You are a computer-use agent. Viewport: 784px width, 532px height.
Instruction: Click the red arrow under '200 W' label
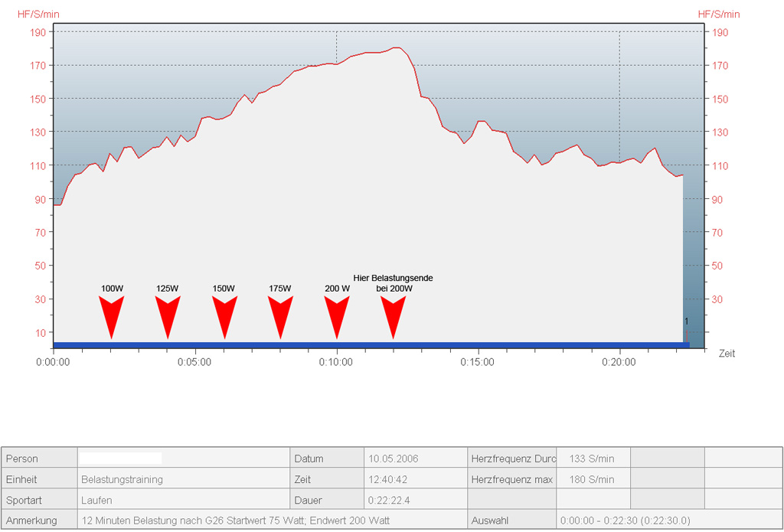337,314
